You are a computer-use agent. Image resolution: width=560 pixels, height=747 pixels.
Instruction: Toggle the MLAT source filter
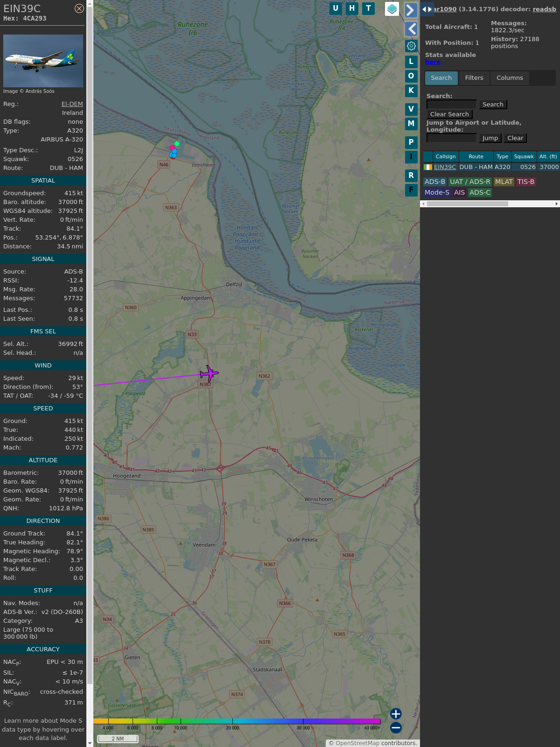click(x=504, y=182)
